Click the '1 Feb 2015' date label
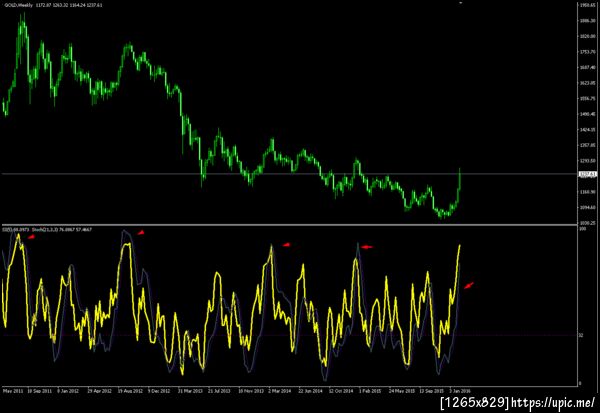Viewport: 600px width, 413px height. pos(370,391)
